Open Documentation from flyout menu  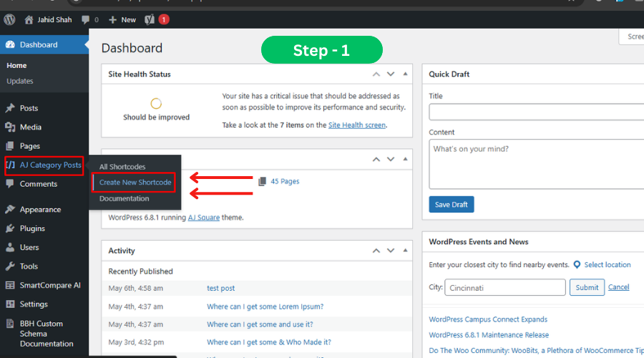pos(124,198)
